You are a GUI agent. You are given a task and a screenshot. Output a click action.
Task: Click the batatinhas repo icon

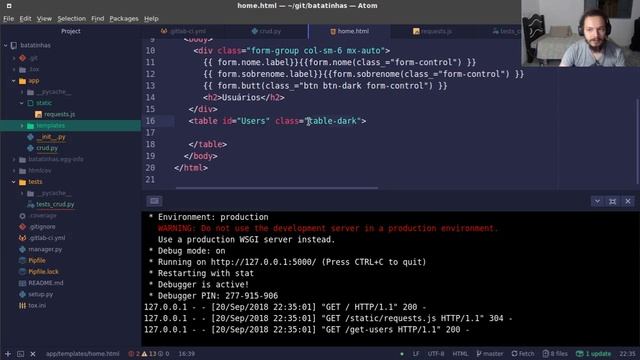[x=14, y=45]
